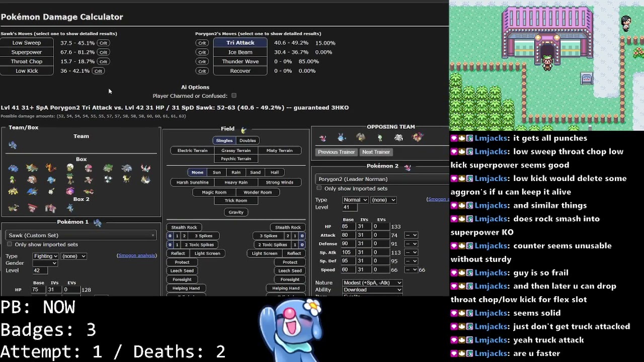Set the weather to Sand
The height and width of the screenshot is (362, 644).
(255, 172)
